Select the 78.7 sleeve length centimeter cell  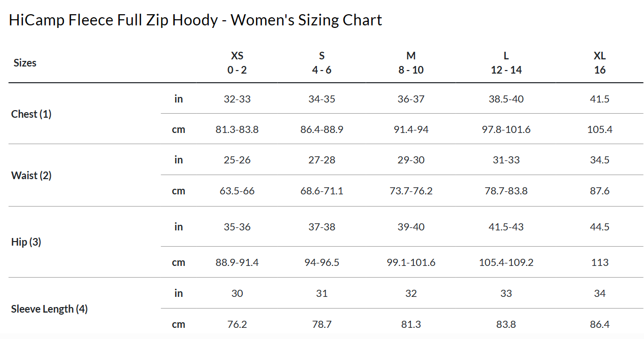coord(321,324)
